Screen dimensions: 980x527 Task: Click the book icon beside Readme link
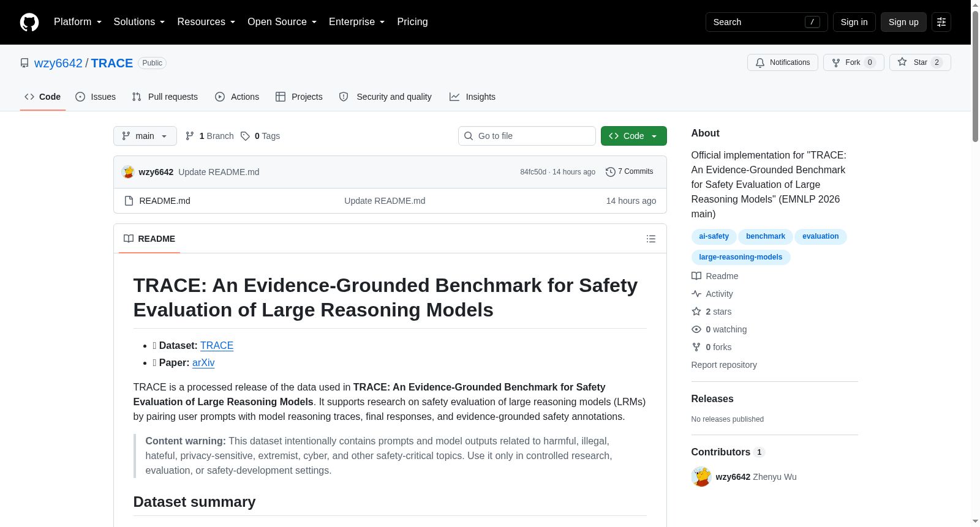696,276
